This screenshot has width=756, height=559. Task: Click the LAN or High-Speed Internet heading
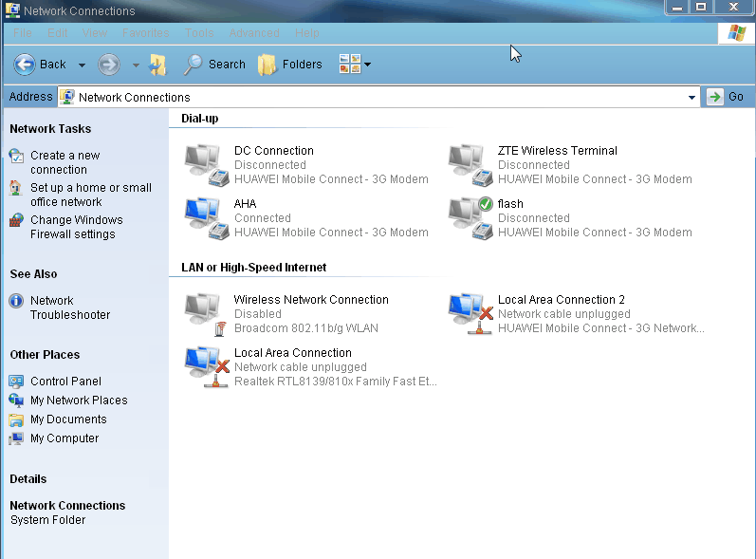[x=253, y=268]
